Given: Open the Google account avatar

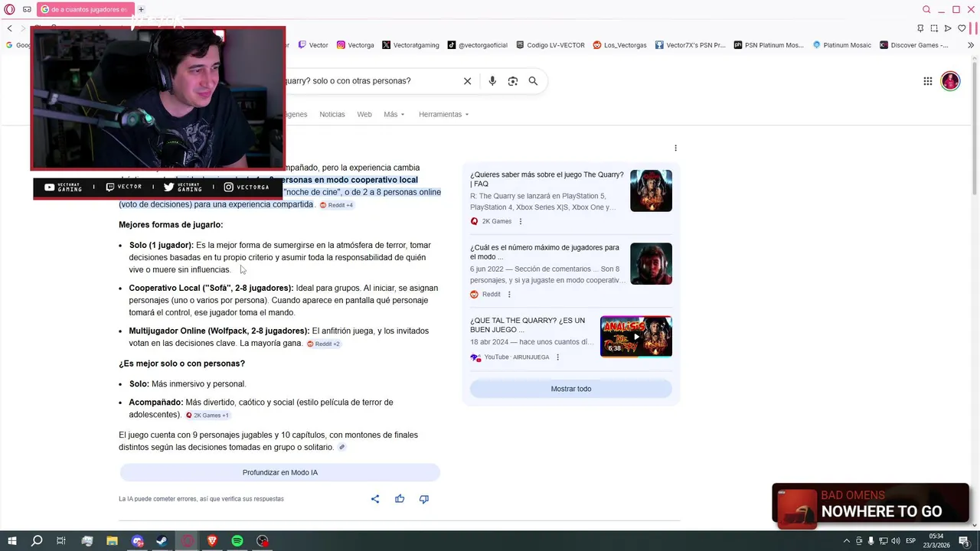Looking at the screenshot, I should (x=950, y=81).
